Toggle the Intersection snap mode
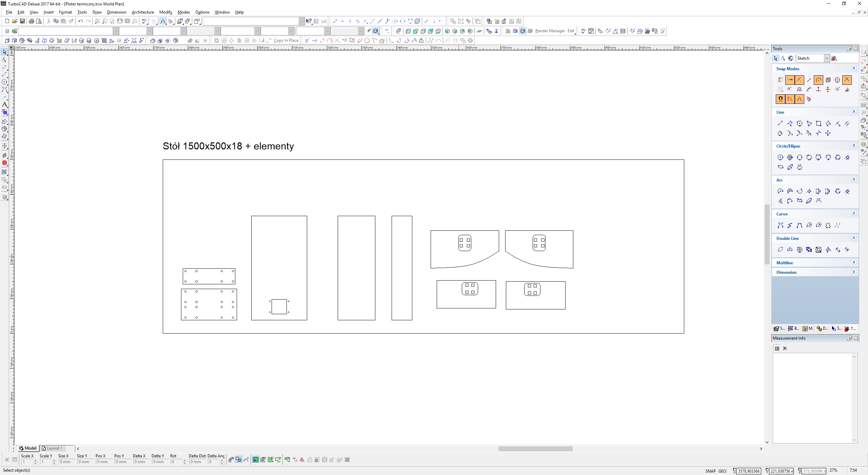This screenshot has height=475, width=868. click(847, 80)
